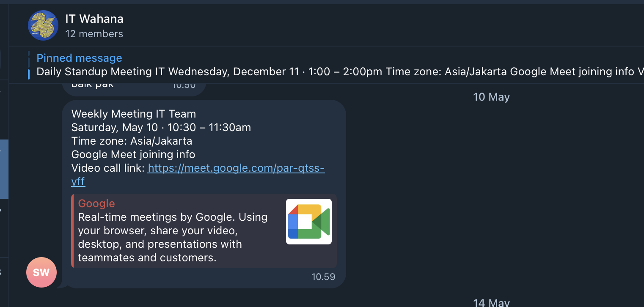Select the "baik pak" message bubble
Screen dimensions: 644x307
coord(134,88)
